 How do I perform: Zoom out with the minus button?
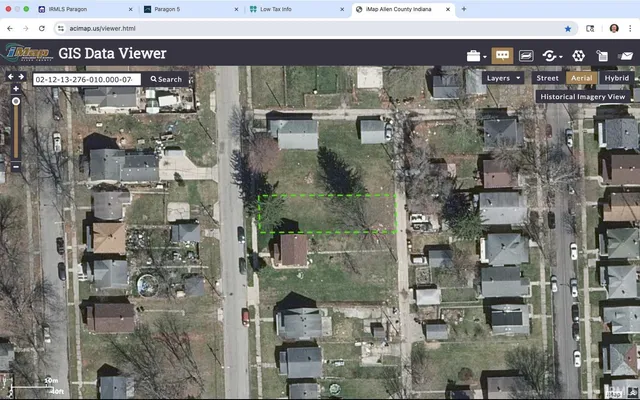tap(15, 165)
